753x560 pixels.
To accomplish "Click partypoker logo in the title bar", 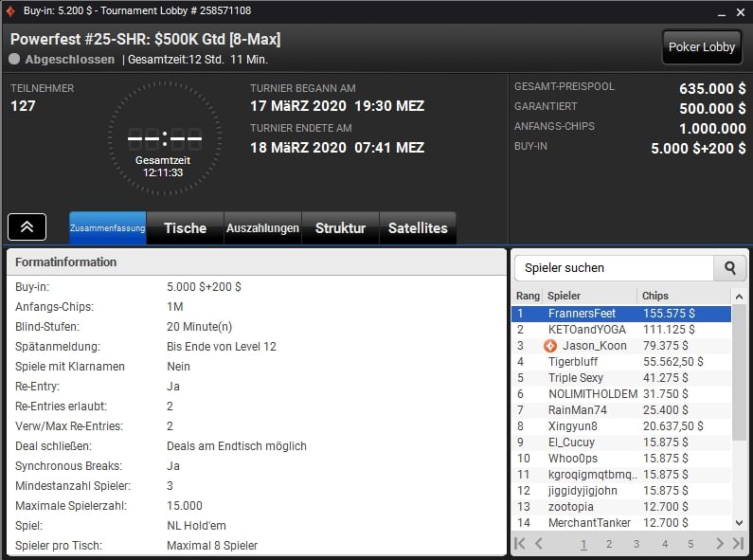I will pos(10,10).
